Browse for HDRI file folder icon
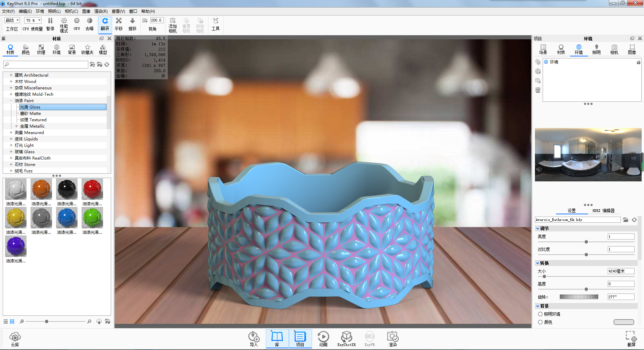This screenshot has height=350, width=644. [626, 220]
